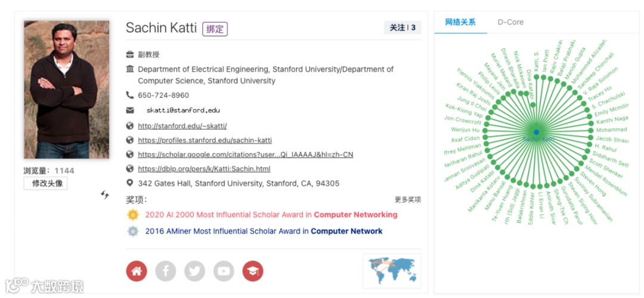644x298 pixels.
Task: Click the red home icon
Action: 136,271
